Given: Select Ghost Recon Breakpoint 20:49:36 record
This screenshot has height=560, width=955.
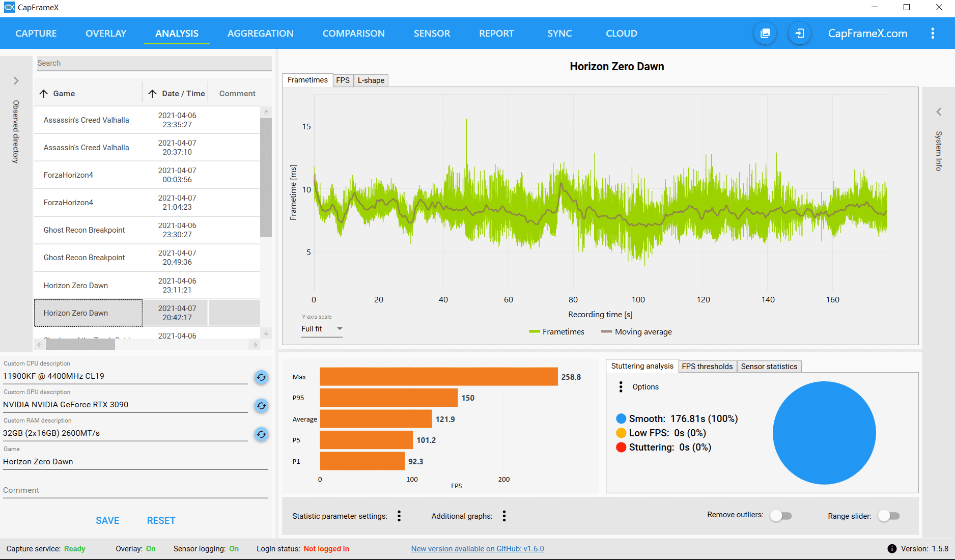Looking at the screenshot, I should point(147,258).
